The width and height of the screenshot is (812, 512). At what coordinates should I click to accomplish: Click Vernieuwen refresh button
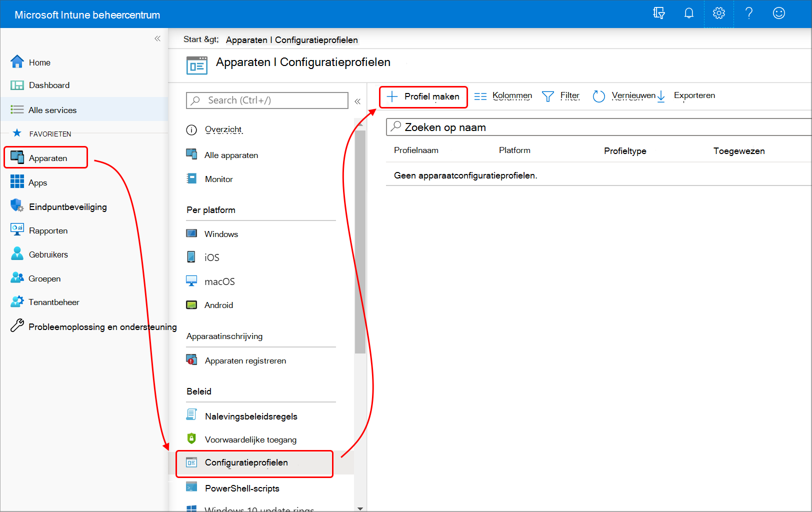pyautogui.click(x=624, y=96)
